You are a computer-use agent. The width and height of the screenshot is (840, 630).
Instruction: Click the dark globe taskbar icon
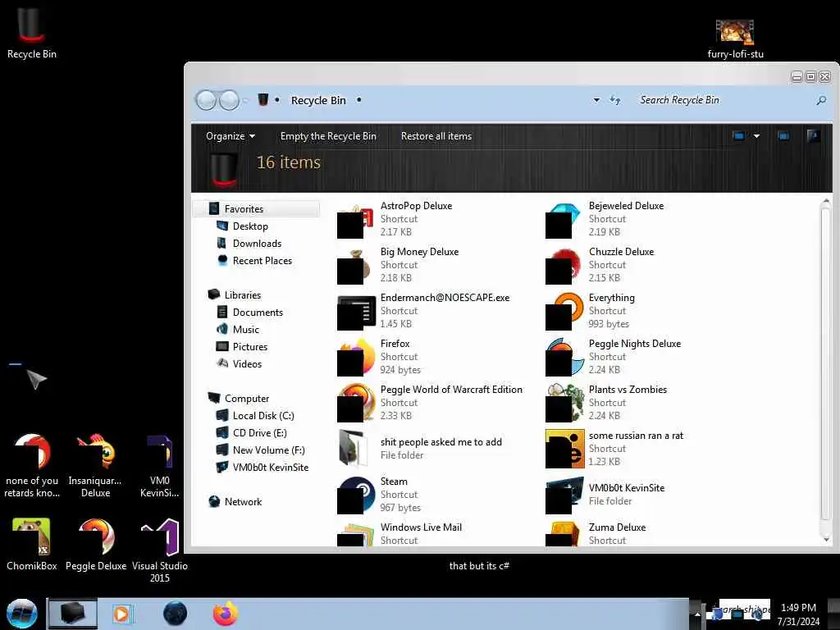pyautogui.click(x=175, y=614)
